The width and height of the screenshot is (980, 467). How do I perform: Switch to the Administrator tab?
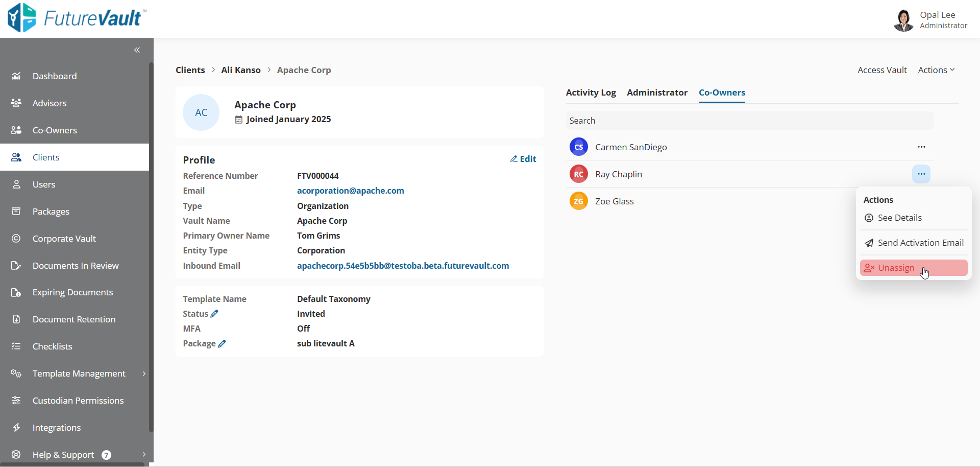tap(657, 92)
